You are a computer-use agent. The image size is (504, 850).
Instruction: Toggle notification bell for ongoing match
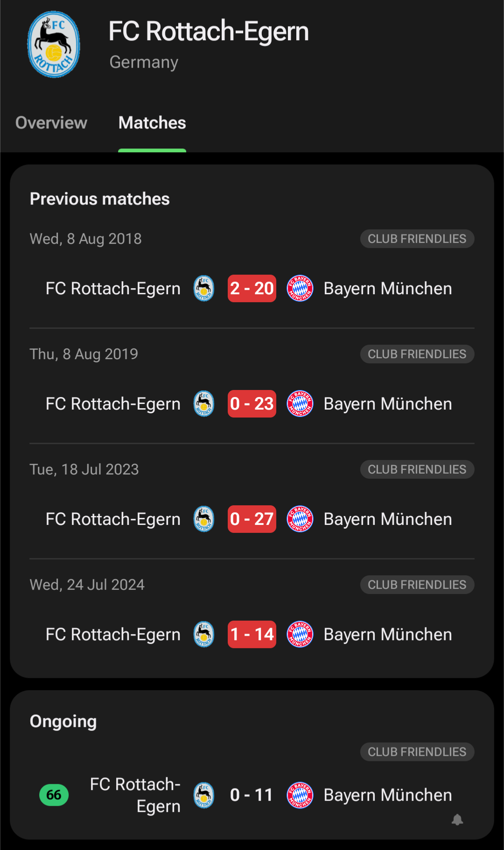457,820
